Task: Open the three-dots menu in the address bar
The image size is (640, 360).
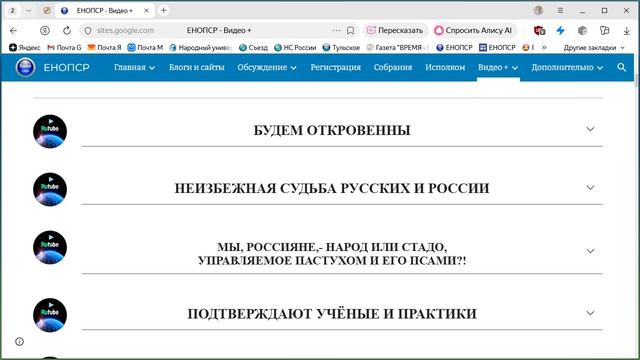Action: 336,30
